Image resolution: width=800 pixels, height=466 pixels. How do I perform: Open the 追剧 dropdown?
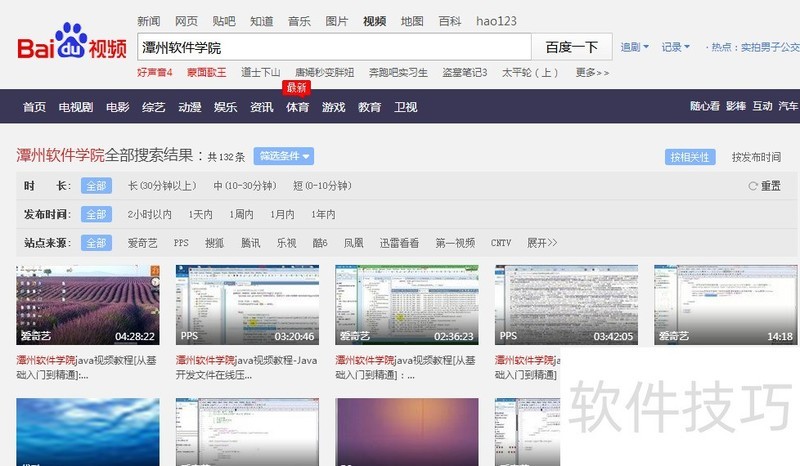pyautogui.click(x=635, y=47)
